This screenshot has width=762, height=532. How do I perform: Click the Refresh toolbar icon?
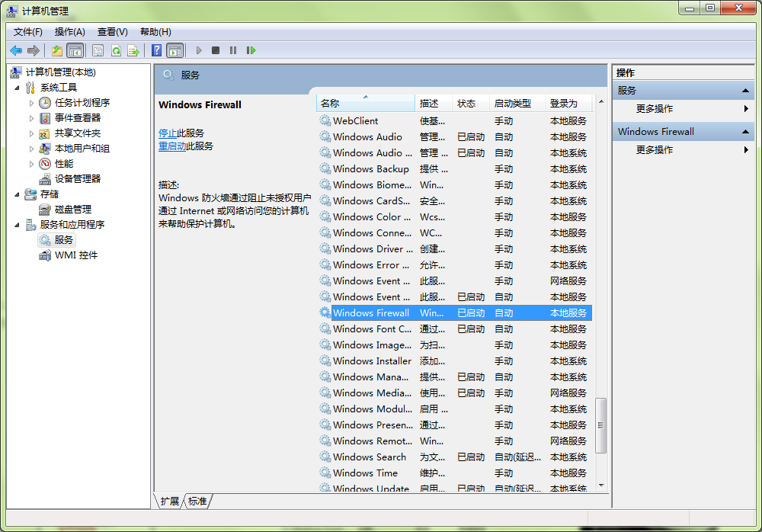pyautogui.click(x=116, y=50)
